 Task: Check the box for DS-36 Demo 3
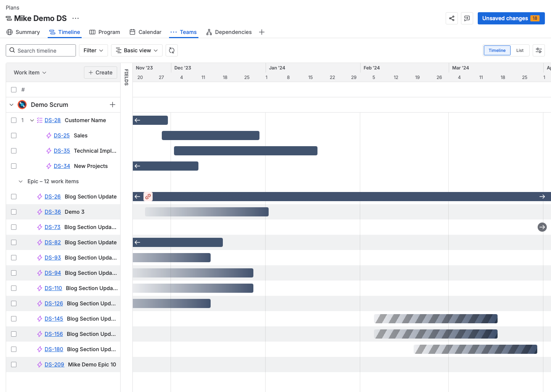[x=14, y=212]
